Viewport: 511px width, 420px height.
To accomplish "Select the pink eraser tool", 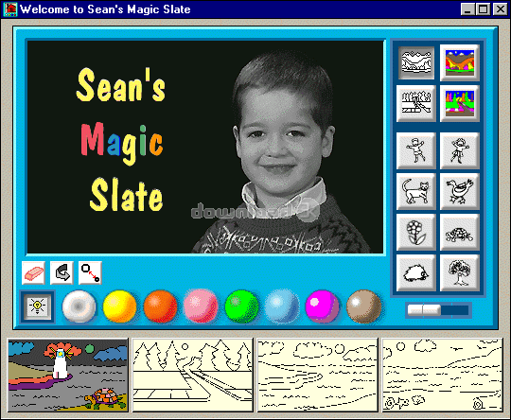I will point(33,272).
